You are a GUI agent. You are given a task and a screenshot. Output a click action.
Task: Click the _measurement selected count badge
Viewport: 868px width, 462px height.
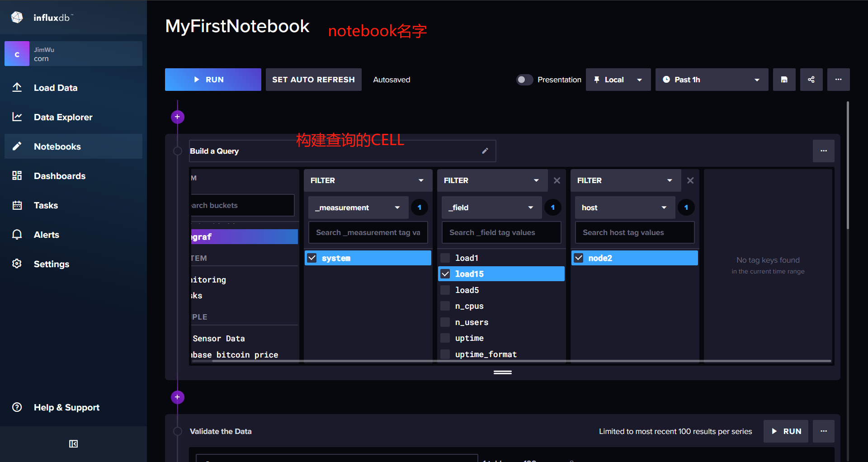tap(420, 207)
